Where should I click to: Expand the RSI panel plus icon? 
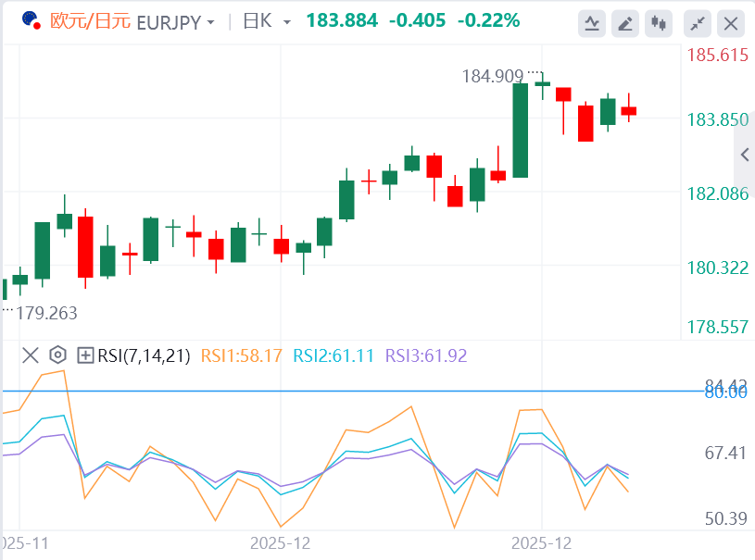(85, 355)
